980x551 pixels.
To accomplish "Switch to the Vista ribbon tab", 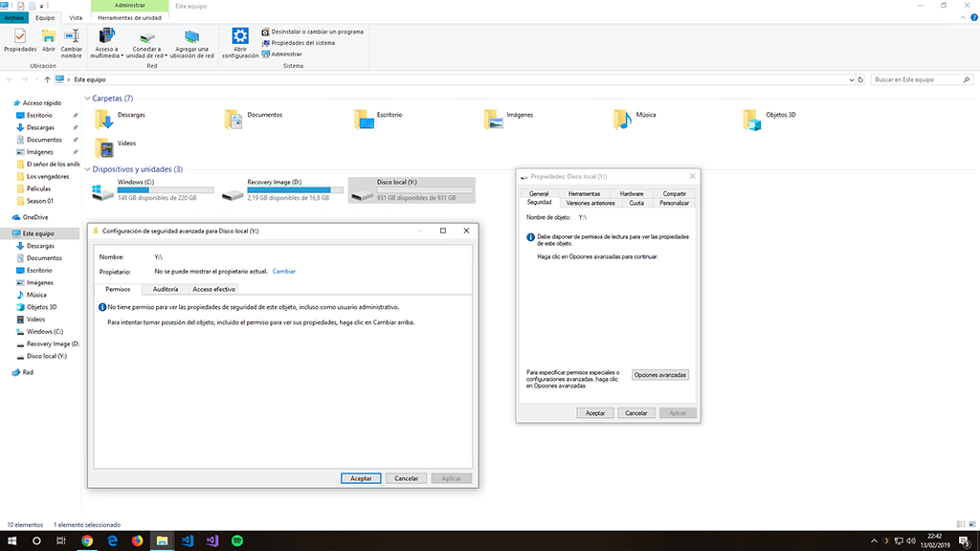I will tap(76, 18).
